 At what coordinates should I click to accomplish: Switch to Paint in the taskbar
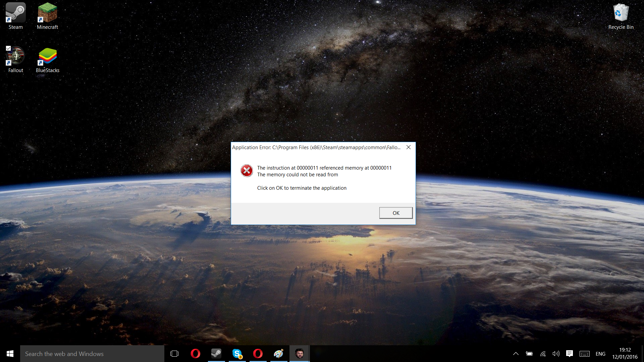tap(279, 354)
